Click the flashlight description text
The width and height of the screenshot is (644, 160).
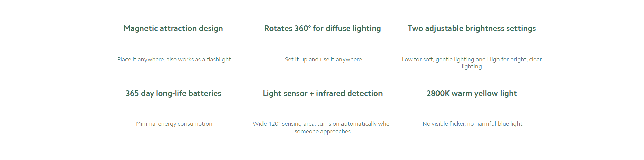(174, 59)
